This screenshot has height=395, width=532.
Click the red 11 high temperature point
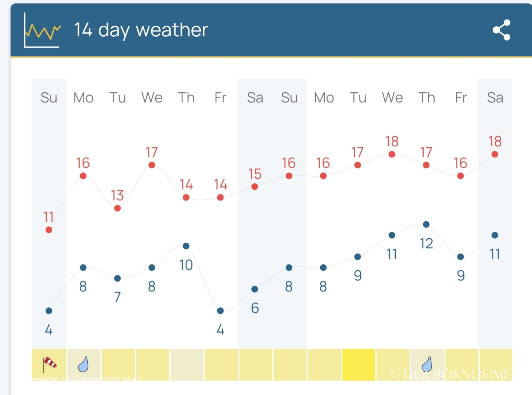49,230
